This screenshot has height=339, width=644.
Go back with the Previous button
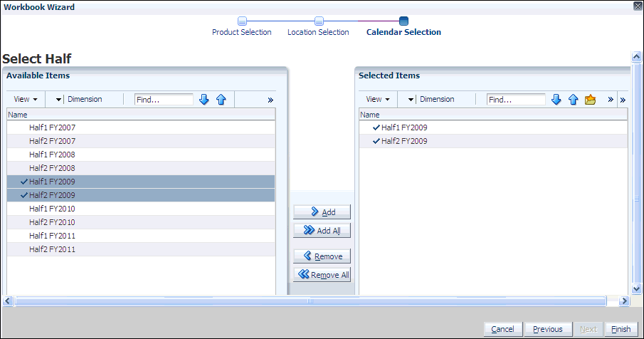[x=548, y=329]
